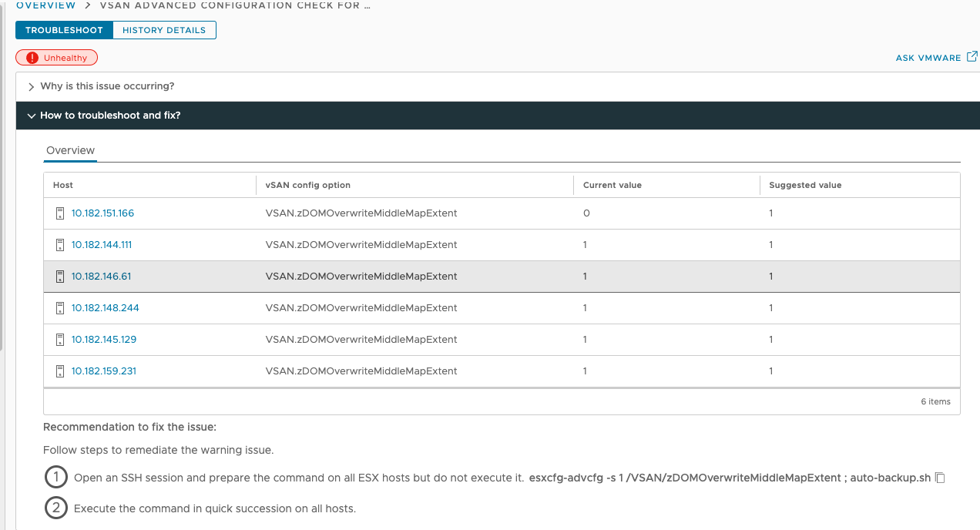The width and height of the screenshot is (980, 530).
Task: Click the '6 items' count footer
Action: (x=935, y=401)
